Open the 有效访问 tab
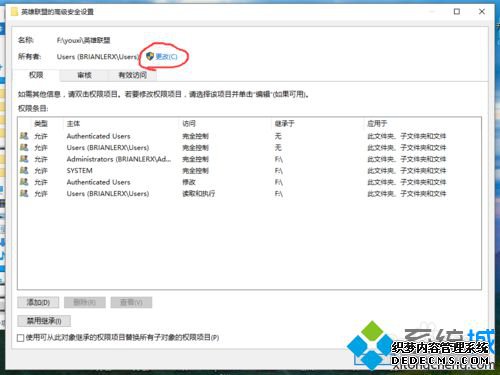This screenshot has height=375, width=500. pos(132,75)
